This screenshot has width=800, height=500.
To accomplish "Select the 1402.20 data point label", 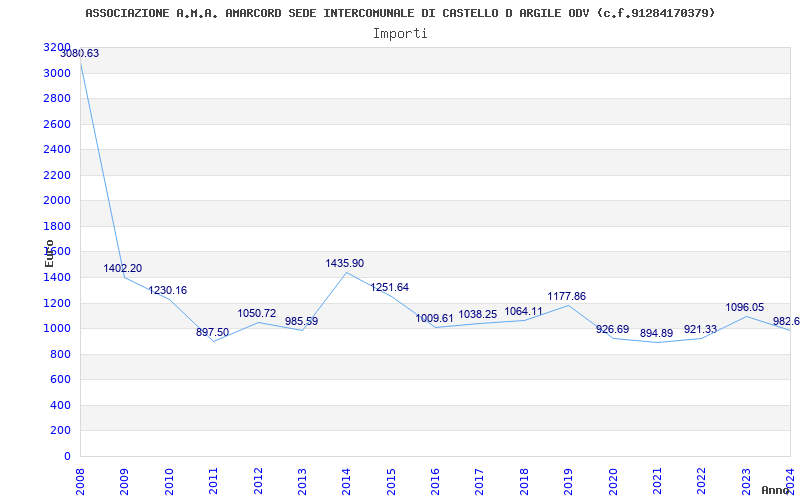I will [123, 268].
